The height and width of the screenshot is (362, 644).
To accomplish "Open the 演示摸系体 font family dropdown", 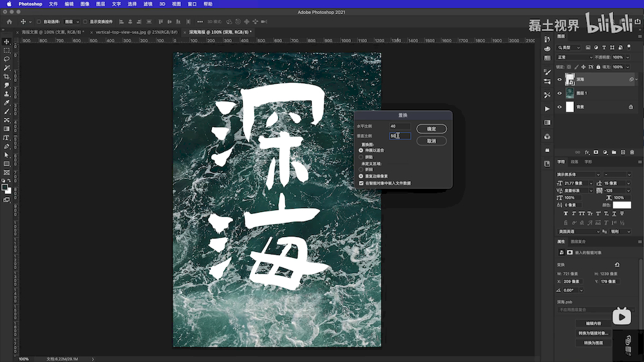I will pyautogui.click(x=577, y=175).
